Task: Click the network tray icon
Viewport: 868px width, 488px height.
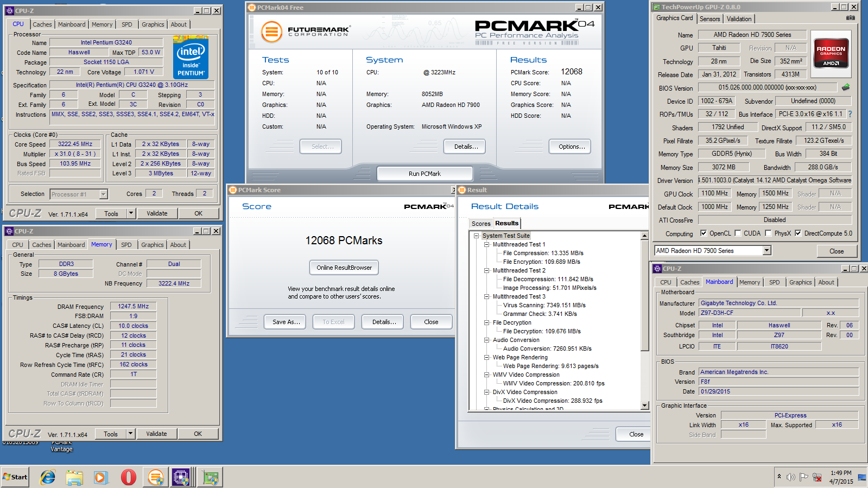Action: [x=817, y=477]
